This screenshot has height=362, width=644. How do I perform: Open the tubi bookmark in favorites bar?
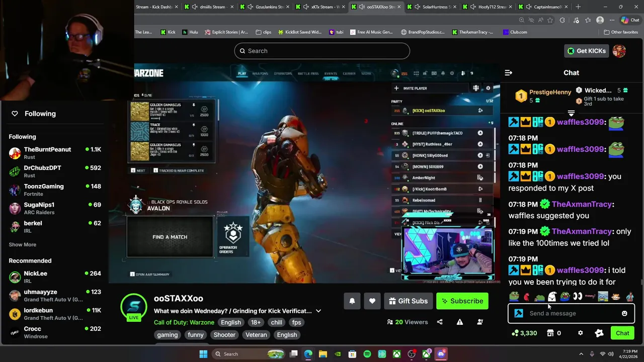point(336,32)
